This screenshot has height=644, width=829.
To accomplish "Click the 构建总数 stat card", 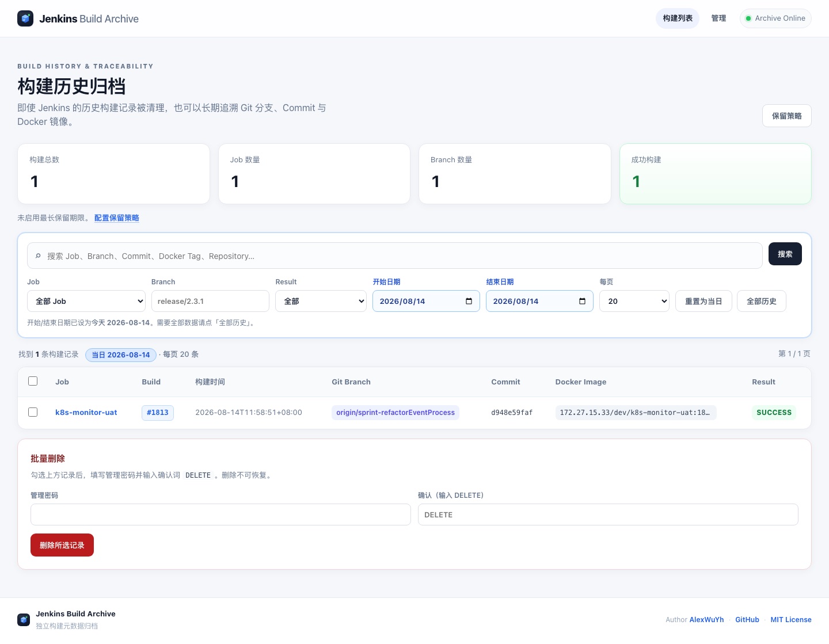I will click(x=113, y=174).
